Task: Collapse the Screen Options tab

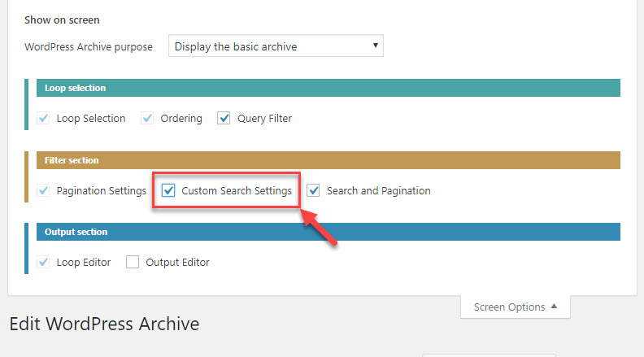Action: [515, 307]
